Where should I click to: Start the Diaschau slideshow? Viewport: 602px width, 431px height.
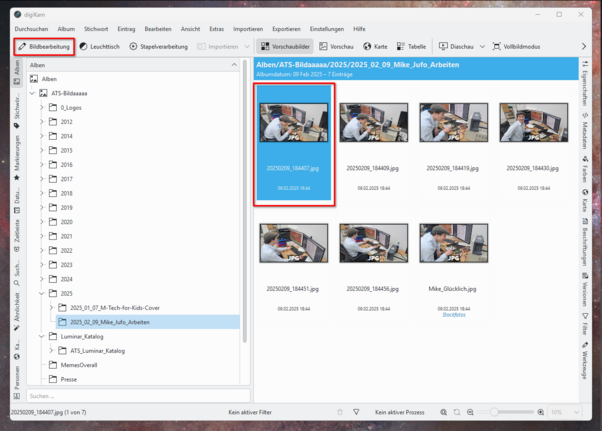coord(456,46)
